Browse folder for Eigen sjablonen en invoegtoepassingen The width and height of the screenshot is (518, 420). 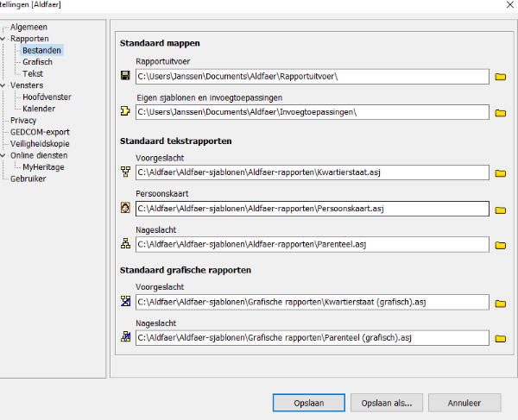pyautogui.click(x=500, y=113)
